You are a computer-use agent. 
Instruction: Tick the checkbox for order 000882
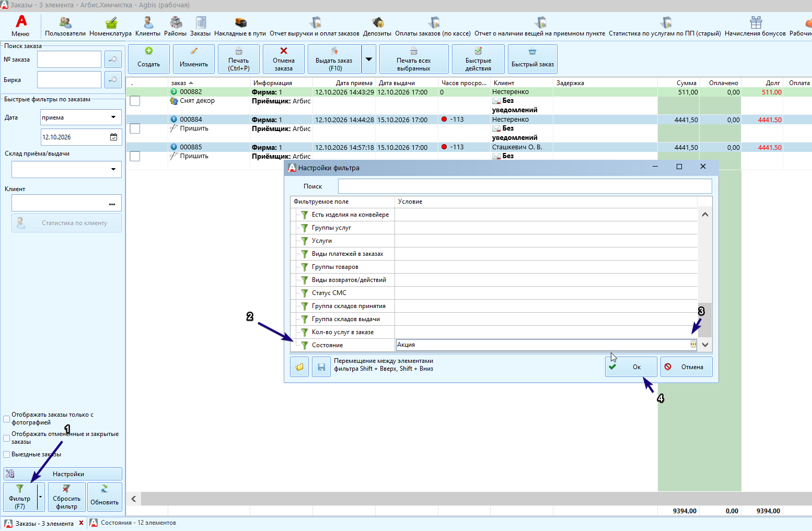(x=135, y=101)
